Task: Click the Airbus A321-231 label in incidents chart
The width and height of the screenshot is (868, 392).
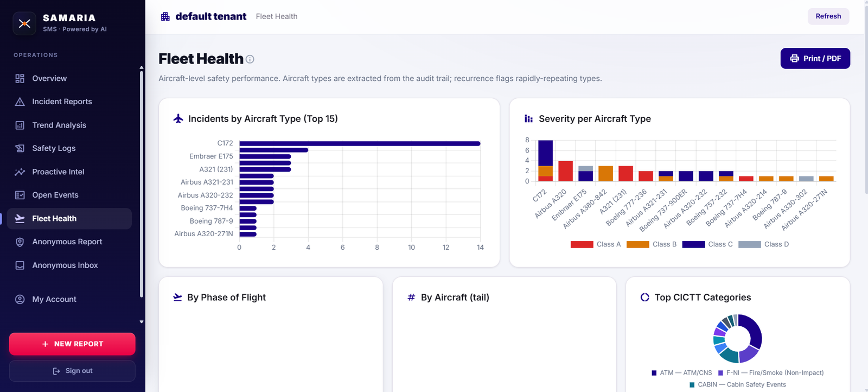Action: click(207, 182)
